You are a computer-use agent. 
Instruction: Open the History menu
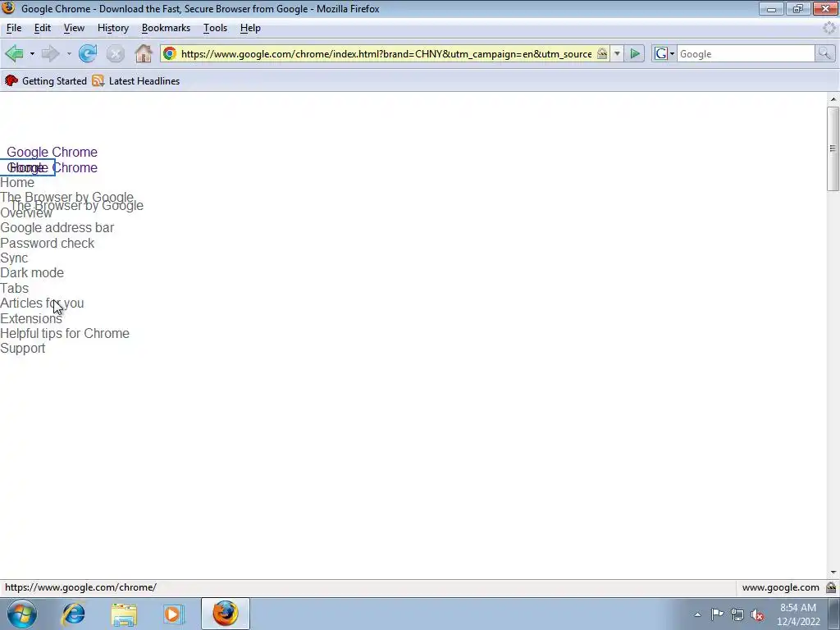click(x=113, y=28)
